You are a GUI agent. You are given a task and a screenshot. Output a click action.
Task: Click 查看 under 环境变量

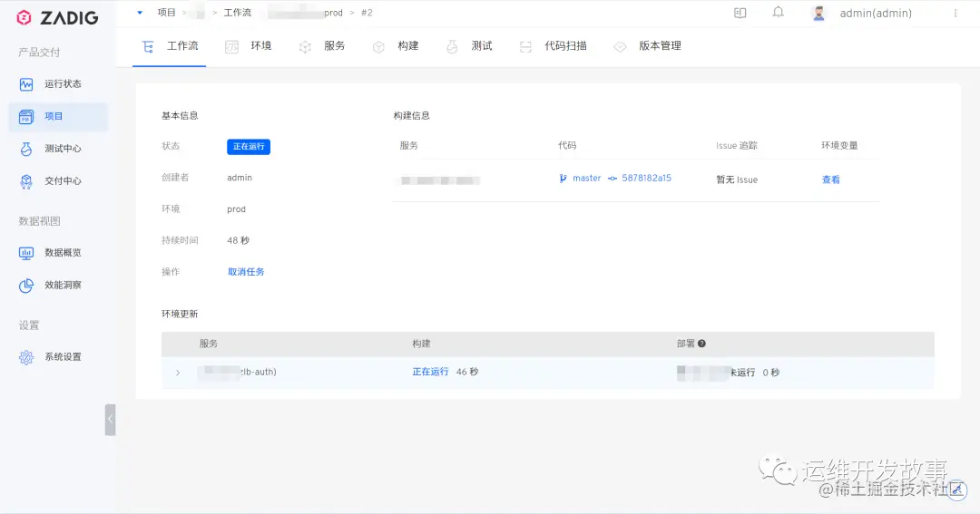[x=830, y=179]
